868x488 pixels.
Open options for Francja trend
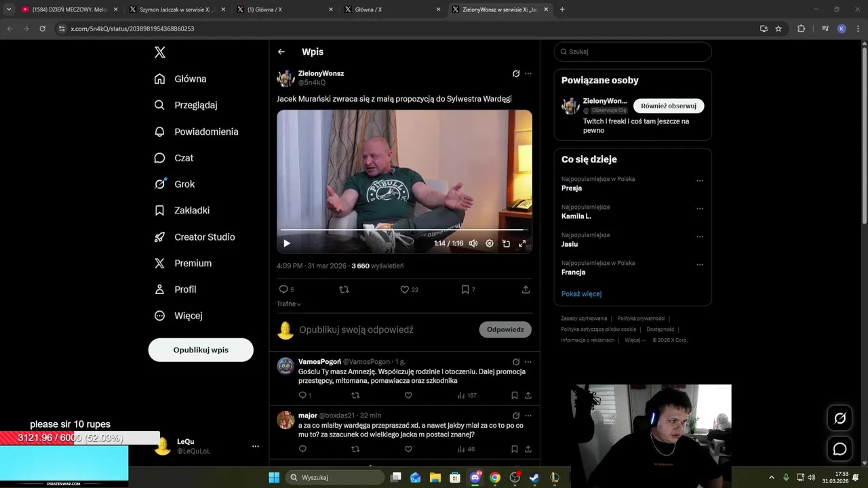tap(700, 264)
